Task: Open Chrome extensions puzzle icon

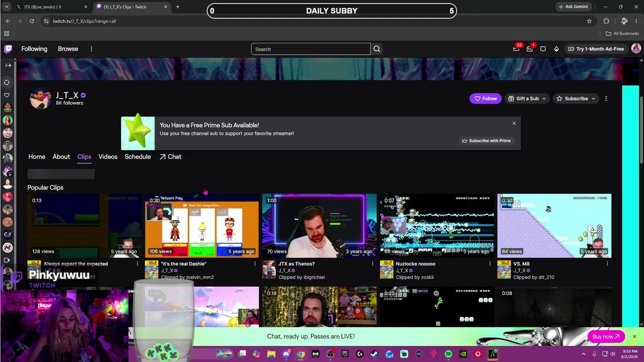Action: (606, 21)
